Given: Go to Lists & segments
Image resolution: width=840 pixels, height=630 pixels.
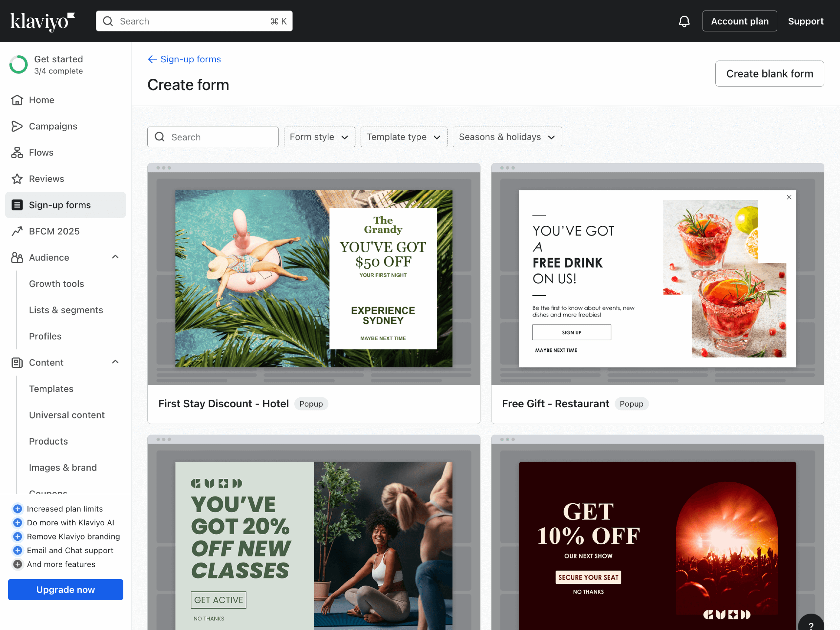Looking at the screenshot, I should (66, 310).
